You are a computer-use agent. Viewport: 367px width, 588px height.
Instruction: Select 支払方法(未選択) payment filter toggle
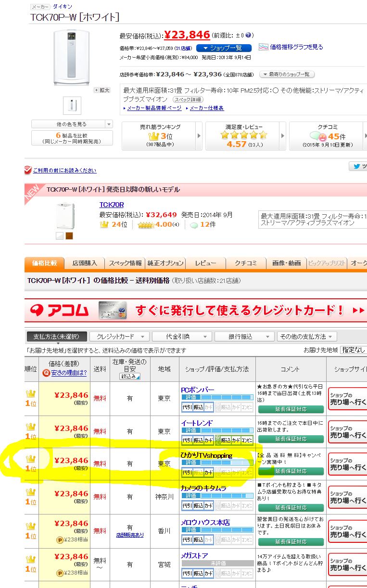57,336
